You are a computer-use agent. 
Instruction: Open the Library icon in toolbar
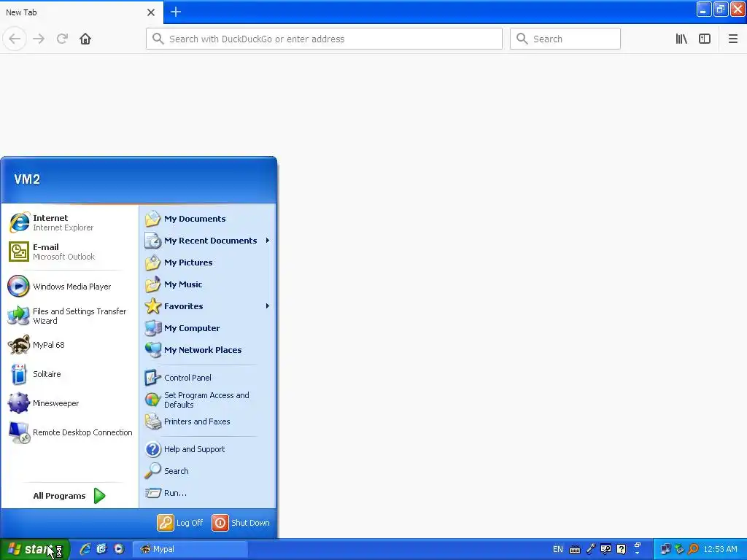[x=681, y=39]
